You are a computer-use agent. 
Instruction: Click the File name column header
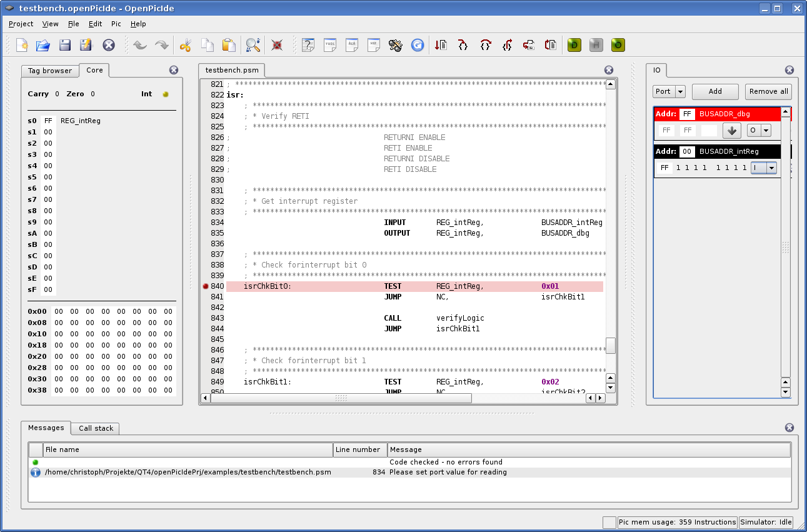188,449
